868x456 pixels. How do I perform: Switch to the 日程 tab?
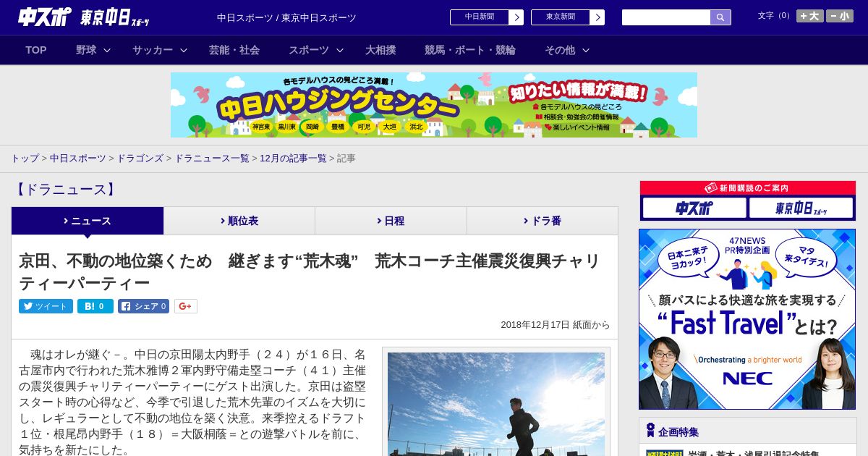tap(391, 221)
